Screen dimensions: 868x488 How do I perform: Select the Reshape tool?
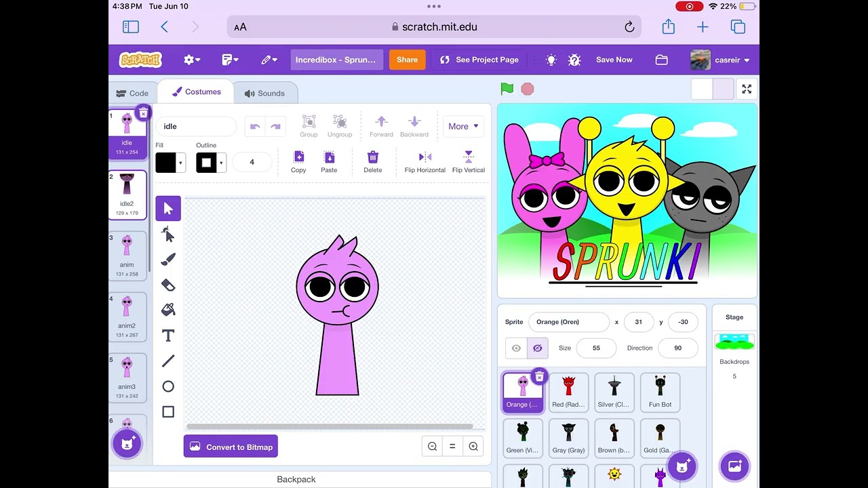[168, 234]
